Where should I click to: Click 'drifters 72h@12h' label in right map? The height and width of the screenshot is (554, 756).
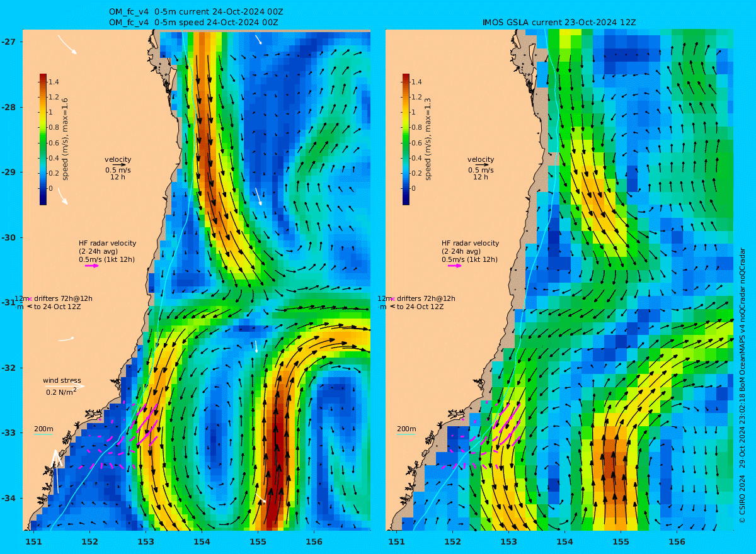pos(425,298)
